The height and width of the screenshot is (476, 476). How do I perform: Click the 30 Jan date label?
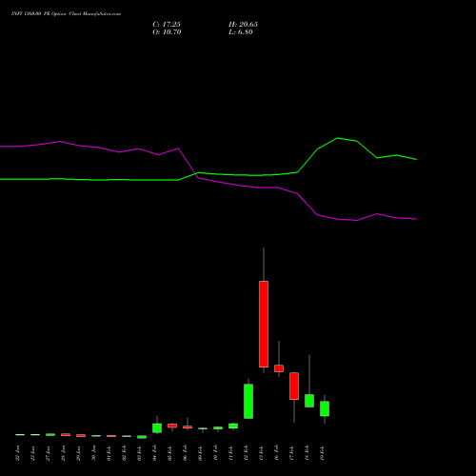point(93,453)
